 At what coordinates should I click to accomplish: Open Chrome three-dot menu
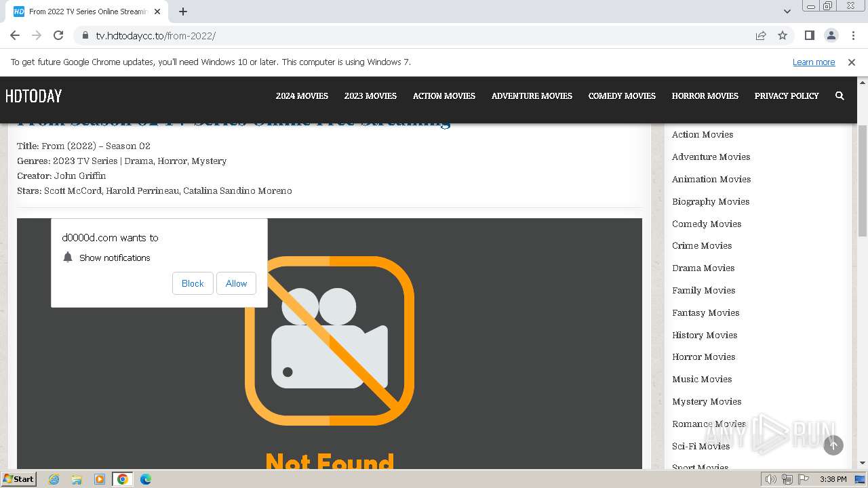853,35
